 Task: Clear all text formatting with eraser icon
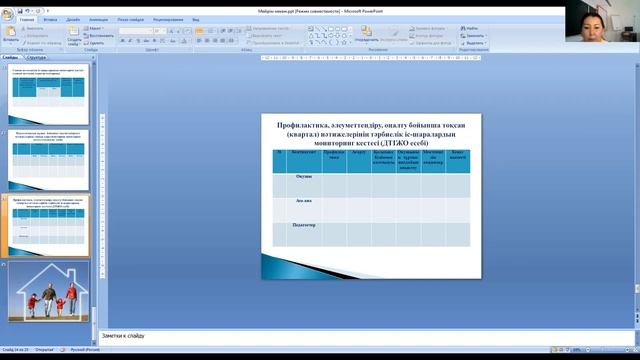coord(187,31)
